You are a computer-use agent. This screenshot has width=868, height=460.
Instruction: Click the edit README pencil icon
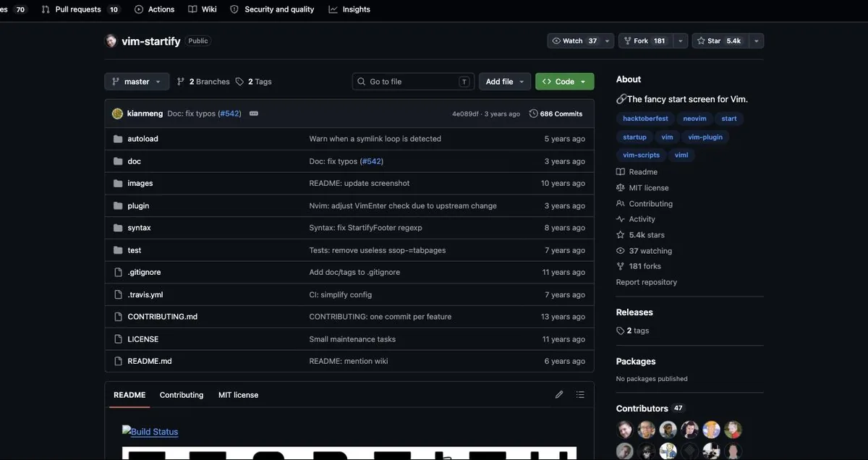pyautogui.click(x=559, y=395)
